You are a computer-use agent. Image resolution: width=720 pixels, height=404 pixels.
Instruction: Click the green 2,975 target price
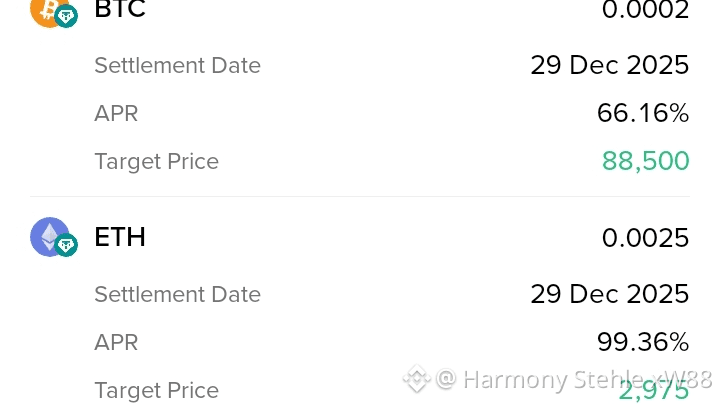(x=654, y=391)
